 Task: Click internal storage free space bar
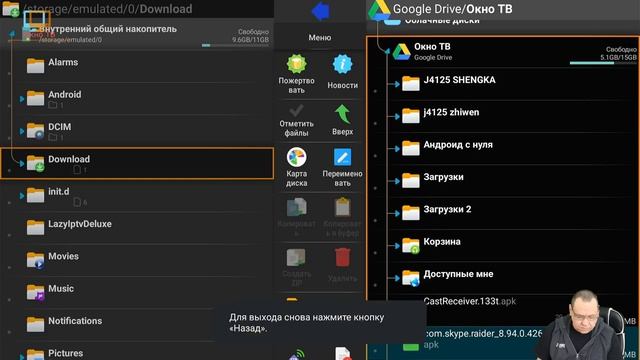coord(235,45)
